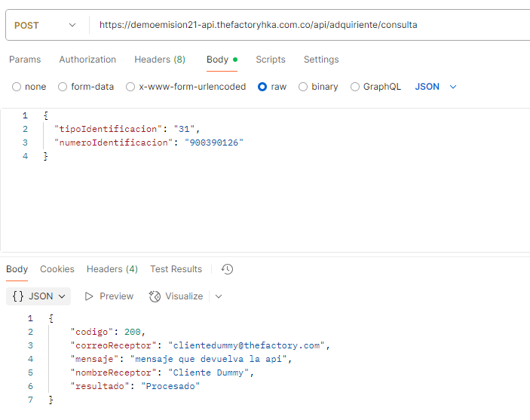Expand the JSON body format dropdown
The height and width of the screenshot is (420, 530).
(436, 87)
